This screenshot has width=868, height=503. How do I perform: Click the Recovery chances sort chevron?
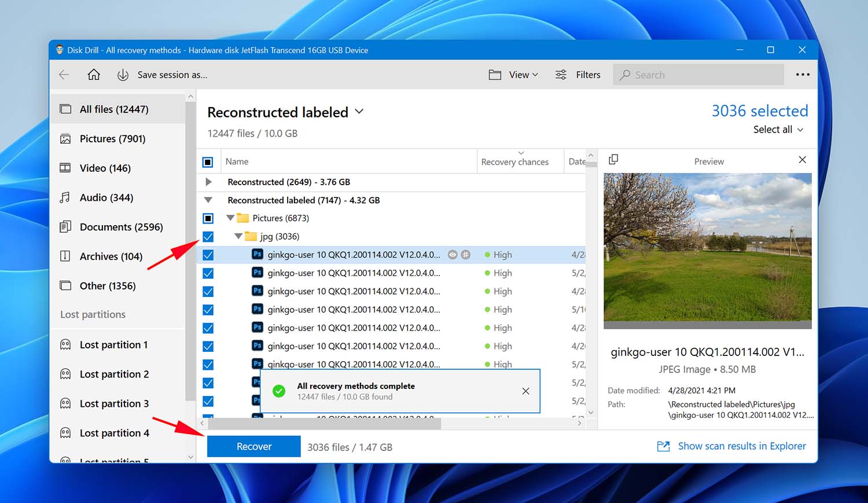coord(521,153)
